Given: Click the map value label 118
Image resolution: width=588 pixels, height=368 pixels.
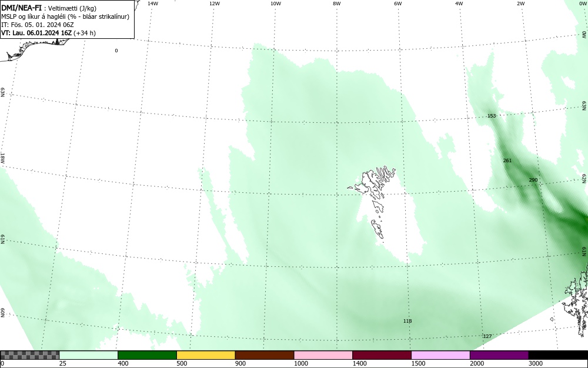Looking at the screenshot, I should [407, 321].
